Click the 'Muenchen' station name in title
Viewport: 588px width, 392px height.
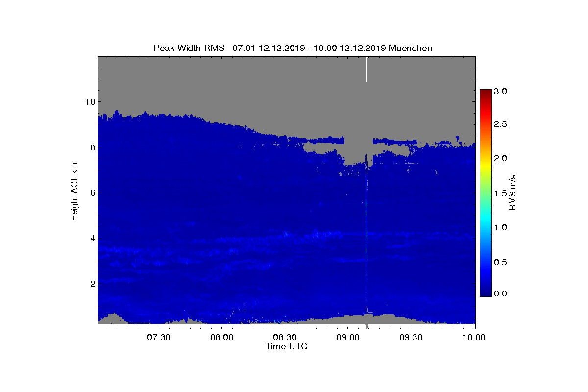point(411,48)
